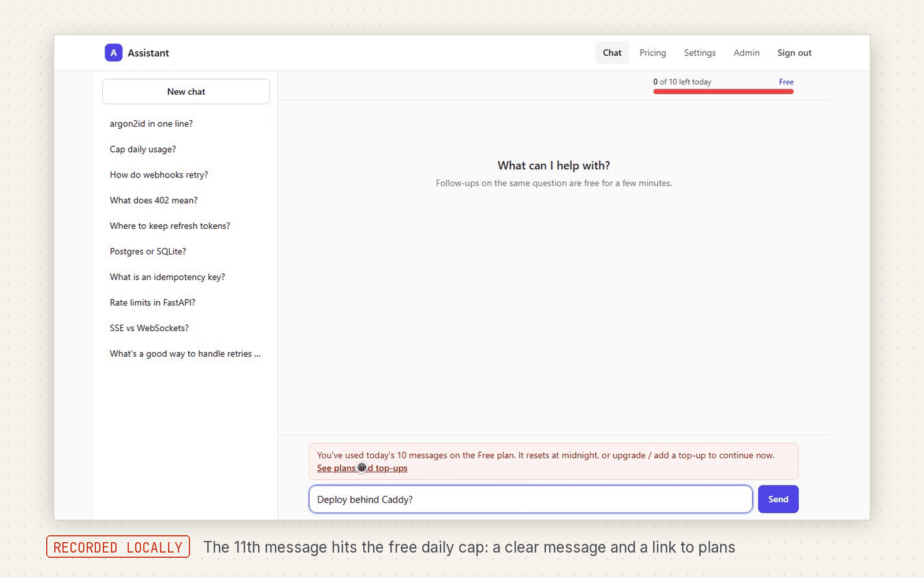Viewport: 924px width, 578px height.
Task: Click the red daily usage progress bar
Action: (x=723, y=91)
